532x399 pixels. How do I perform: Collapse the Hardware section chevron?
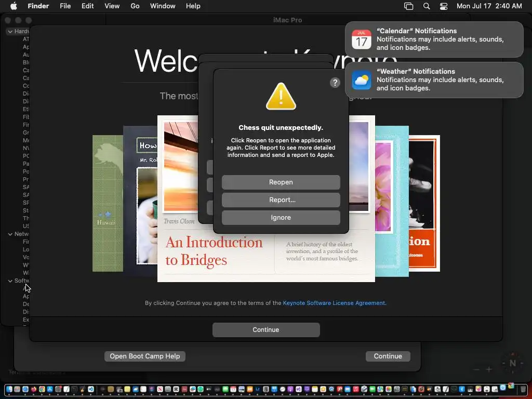(10, 32)
